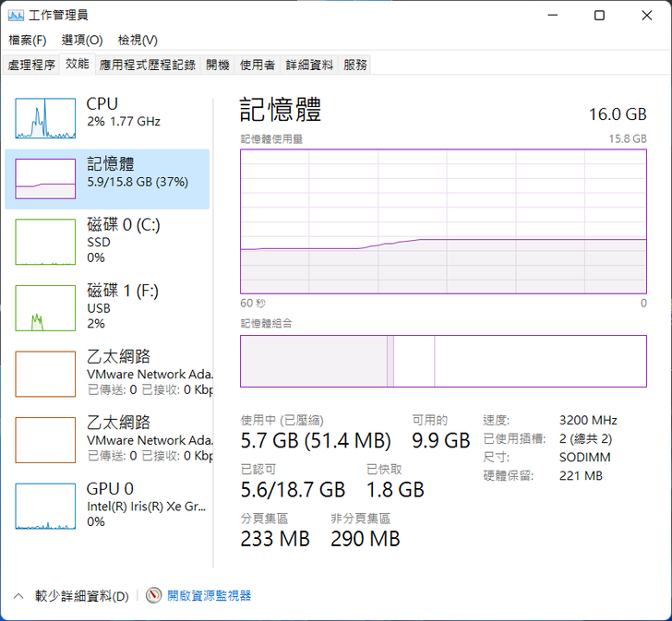Collapse with the 較少詳細資料 chevron
672x621 pixels.
[x=18, y=596]
